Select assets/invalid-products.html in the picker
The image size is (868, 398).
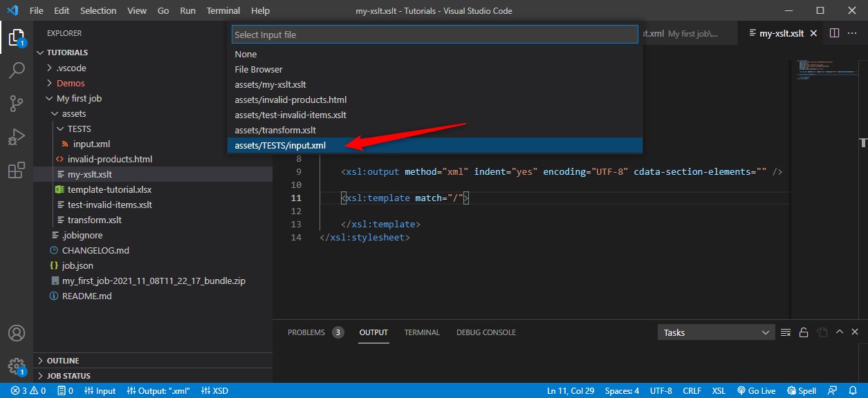click(x=434, y=99)
